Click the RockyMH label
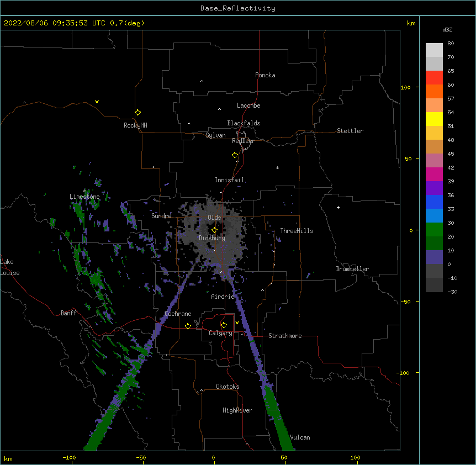This screenshot has height=465, width=476. click(135, 125)
